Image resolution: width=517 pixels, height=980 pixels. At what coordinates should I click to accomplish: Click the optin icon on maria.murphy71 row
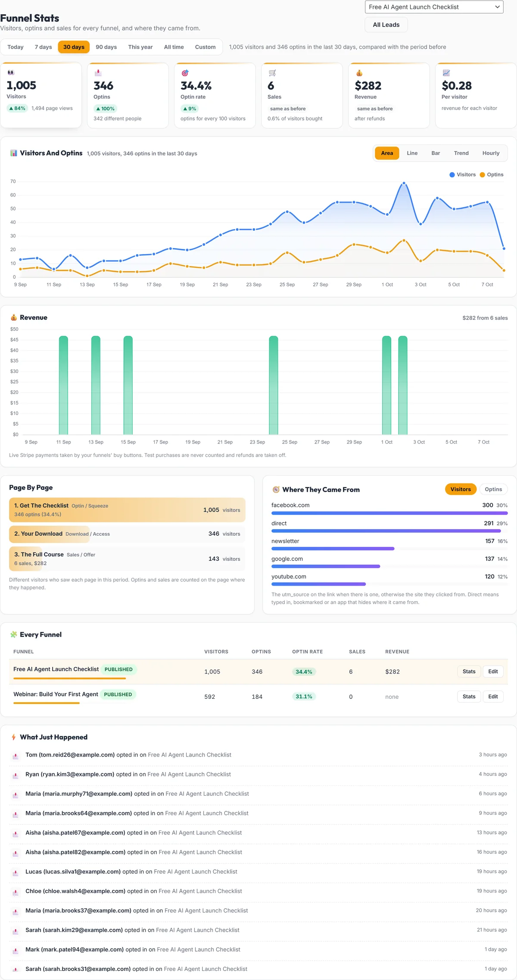[x=16, y=794]
